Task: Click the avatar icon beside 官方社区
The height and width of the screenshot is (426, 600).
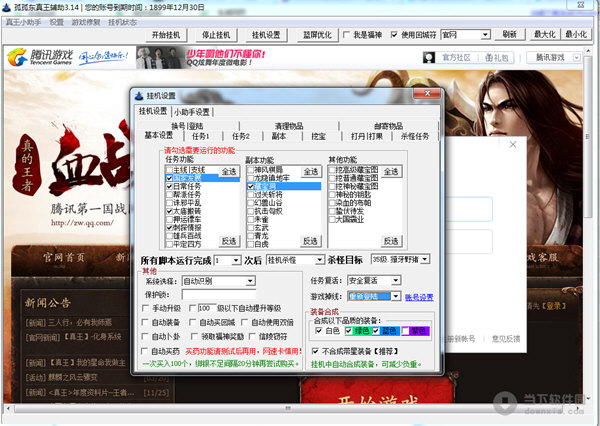Action: (x=429, y=58)
